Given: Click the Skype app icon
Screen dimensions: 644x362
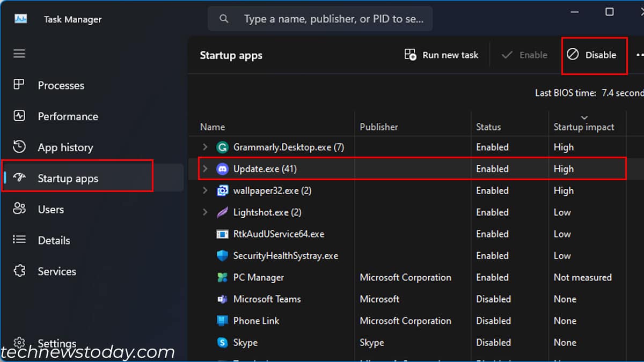Looking at the screenshot, I should tap(222, 342).
